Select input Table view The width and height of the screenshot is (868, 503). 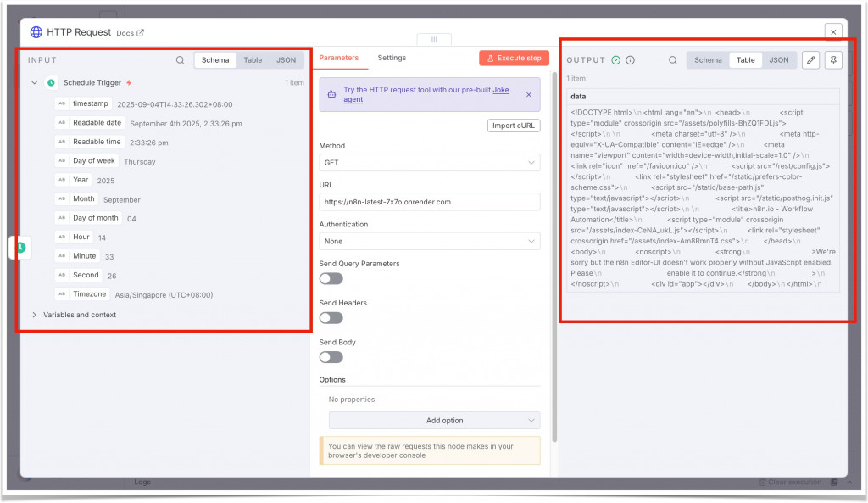click(253, 60)
